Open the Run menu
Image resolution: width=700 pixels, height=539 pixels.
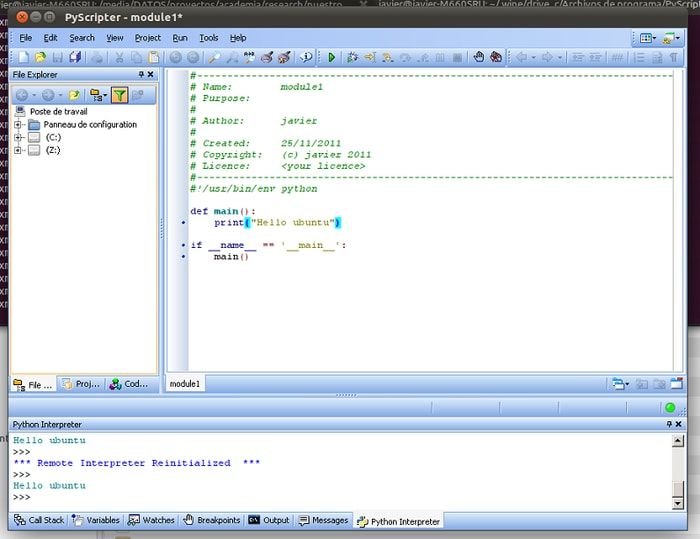point(180,38)
